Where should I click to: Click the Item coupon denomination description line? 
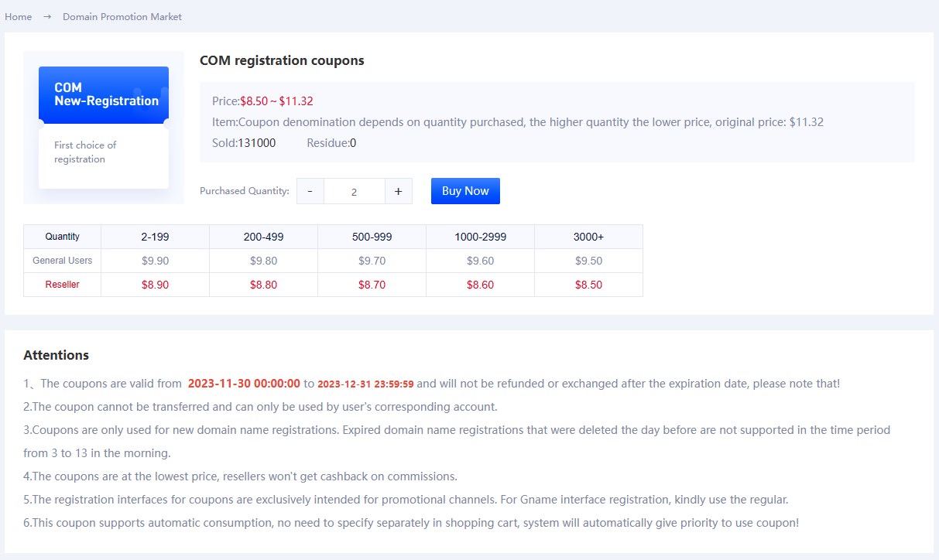518,122
